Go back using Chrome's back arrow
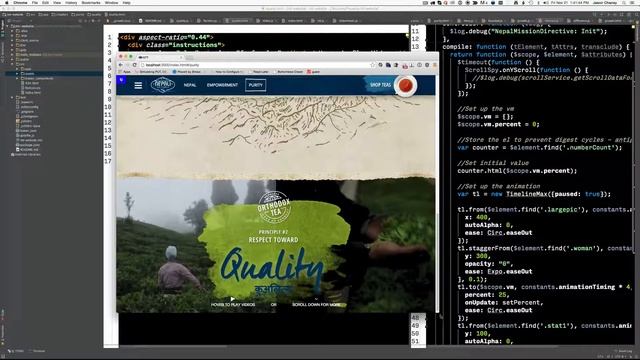This screenshot has width=640, height=360. click(121, 65)
